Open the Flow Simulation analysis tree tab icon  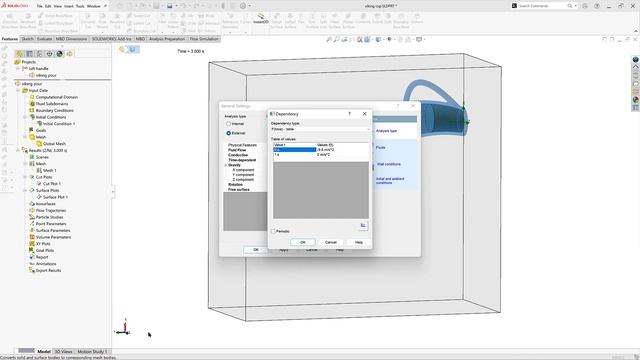click(69, 53)
